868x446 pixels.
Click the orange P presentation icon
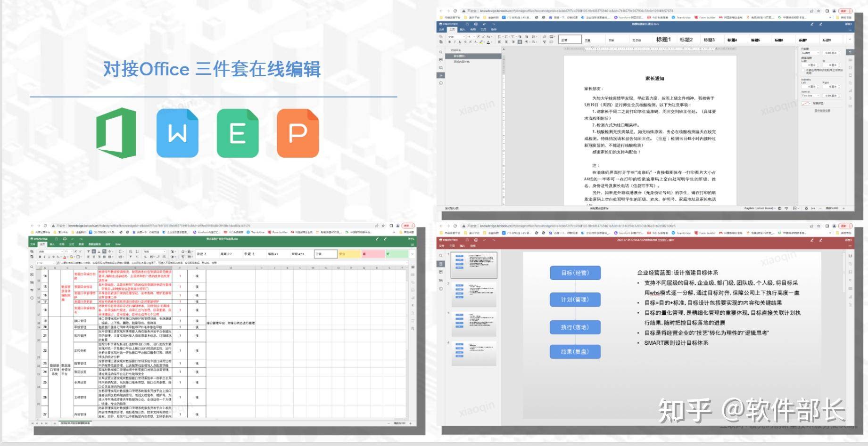(298, 133)
